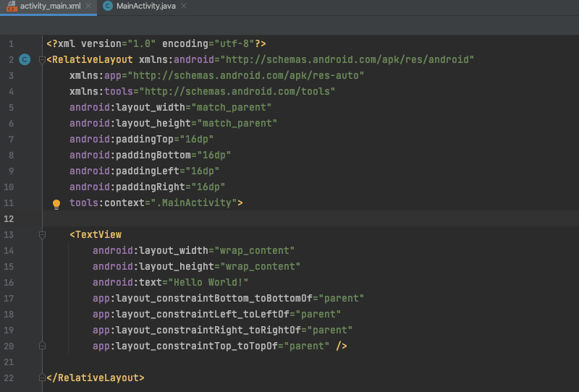579x392 pixels.
Task: Click the related class gutter icon
Action: [x=25, y=59]
